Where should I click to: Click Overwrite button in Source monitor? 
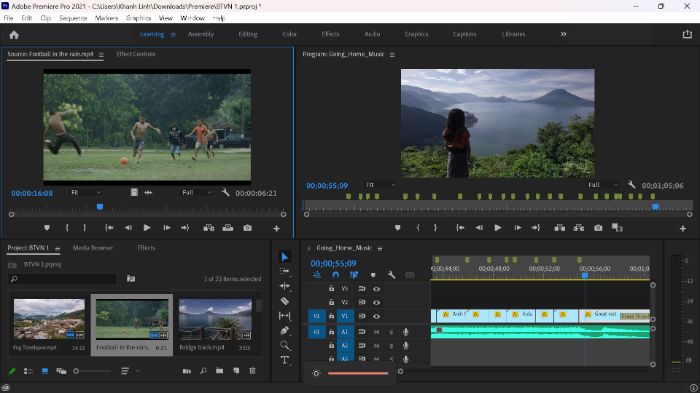228,228
